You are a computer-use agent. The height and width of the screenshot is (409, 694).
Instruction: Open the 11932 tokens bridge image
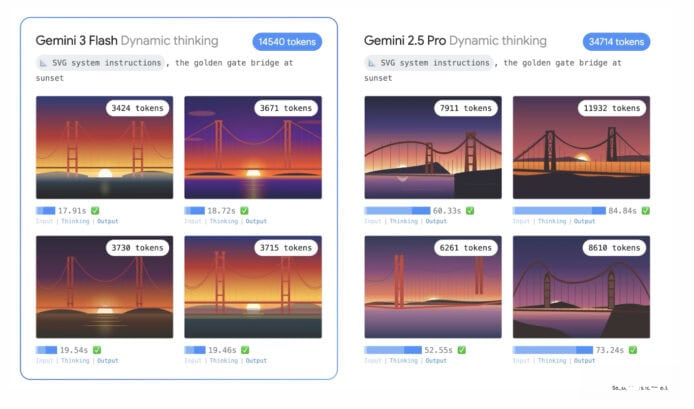581,147
